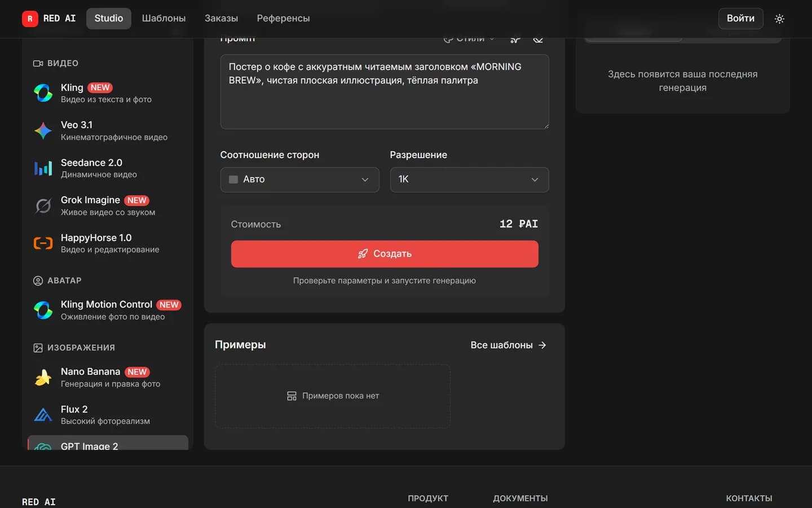The image size is (812, 508).
Task: Click the "Высокий фотореализм" subtitle
Action: point(105,421)
